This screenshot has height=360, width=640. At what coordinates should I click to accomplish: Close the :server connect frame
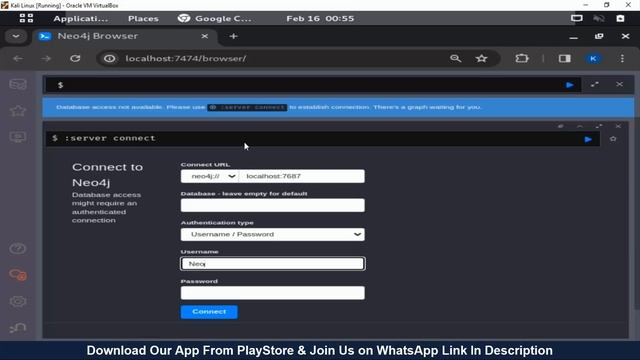tap(618, 126)
